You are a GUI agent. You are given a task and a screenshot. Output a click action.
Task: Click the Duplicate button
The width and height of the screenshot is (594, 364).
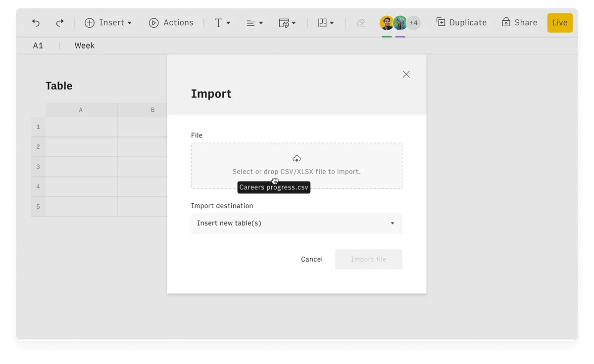pos(461,22)
